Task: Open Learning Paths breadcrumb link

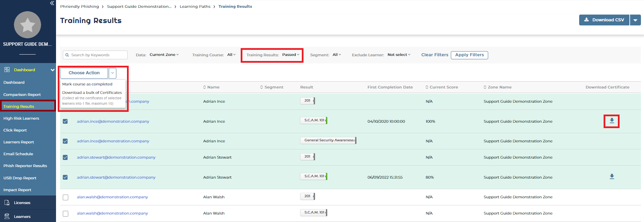Action: click(195, 6)
